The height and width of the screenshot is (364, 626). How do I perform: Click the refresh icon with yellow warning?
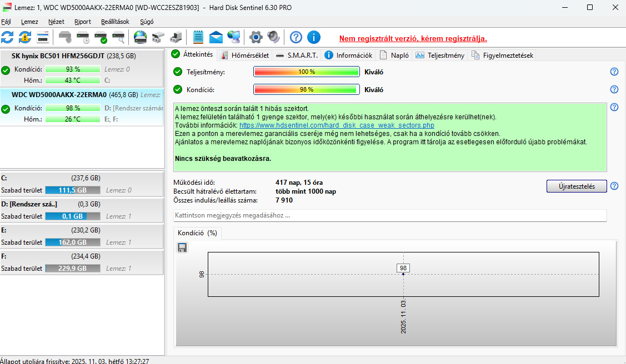coord(25,38)
